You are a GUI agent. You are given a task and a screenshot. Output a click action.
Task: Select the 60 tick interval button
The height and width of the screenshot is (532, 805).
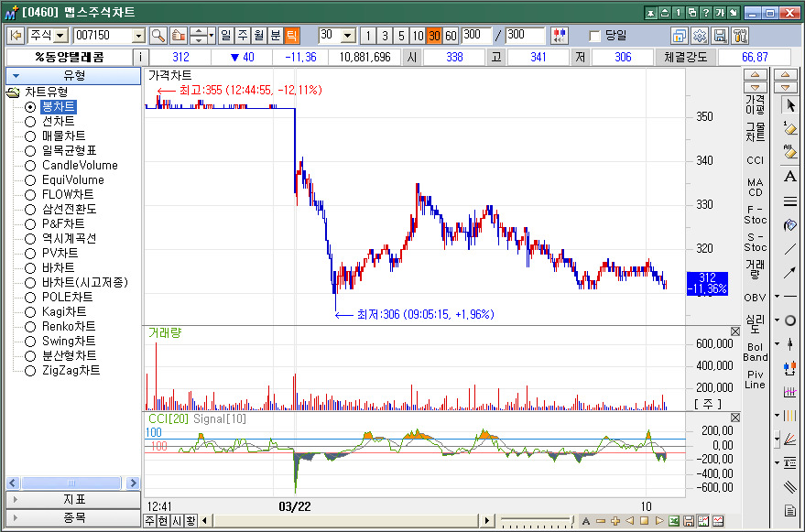[451, 36]
